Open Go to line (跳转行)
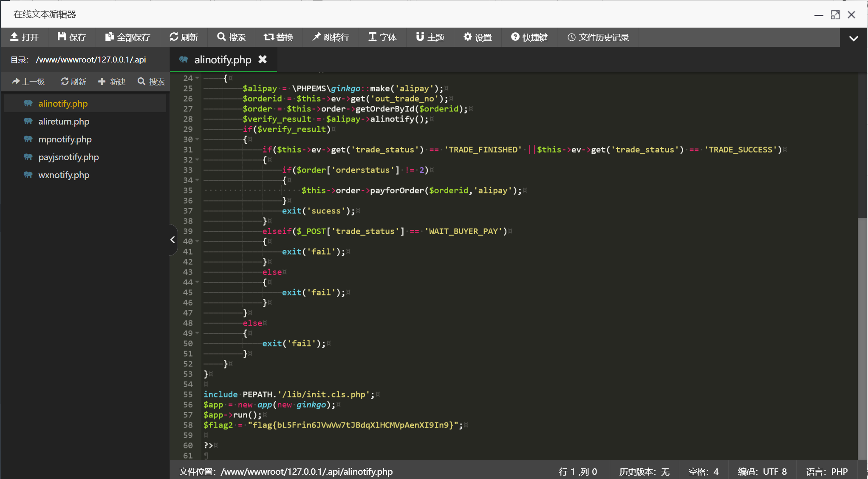The height and width of the screenshot is (479, 868). [331, 37]
